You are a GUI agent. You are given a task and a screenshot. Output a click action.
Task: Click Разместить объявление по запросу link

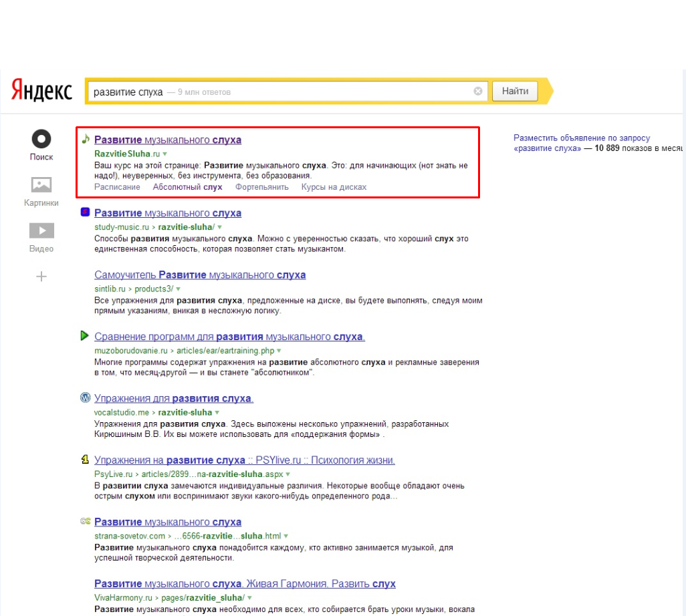click(582, 138)
